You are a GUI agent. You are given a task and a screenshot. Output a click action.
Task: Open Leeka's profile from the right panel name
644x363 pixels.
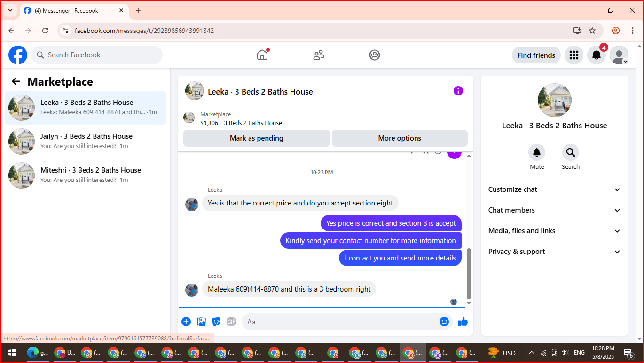pyautogui.click(x=555, y=126)
